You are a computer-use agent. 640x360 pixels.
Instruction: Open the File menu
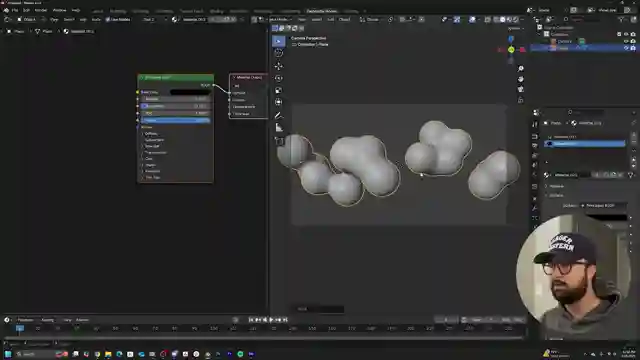[15, 10]
